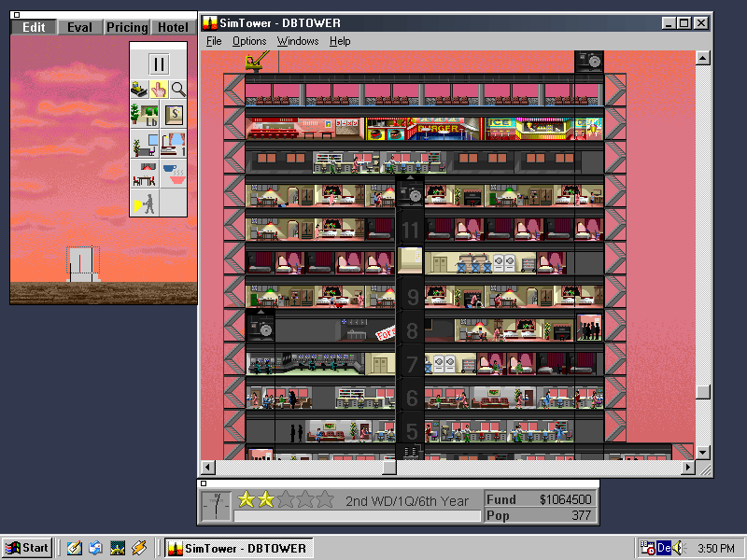Pick the single hotel room tool
This screenshot has height=560, width=747.
click(174, 145)
